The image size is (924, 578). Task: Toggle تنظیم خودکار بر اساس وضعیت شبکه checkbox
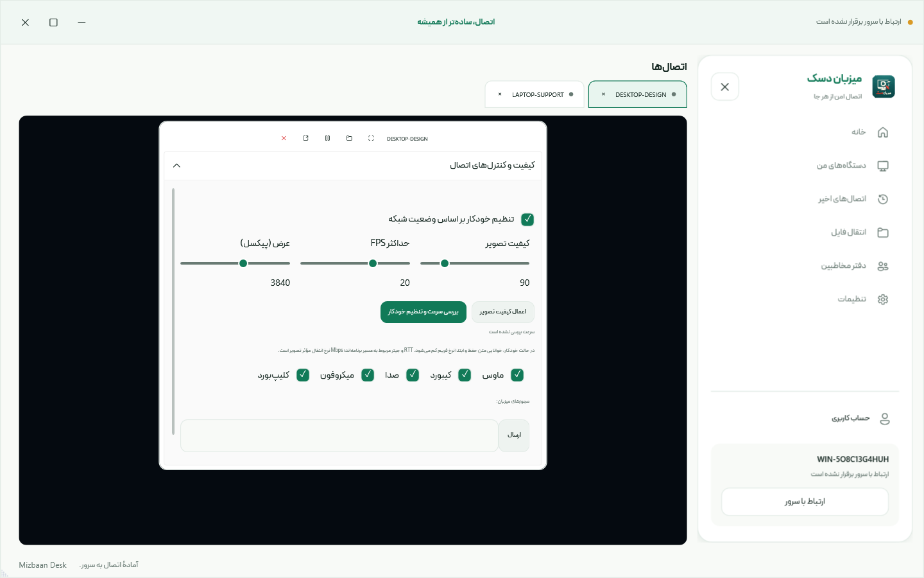527,219
